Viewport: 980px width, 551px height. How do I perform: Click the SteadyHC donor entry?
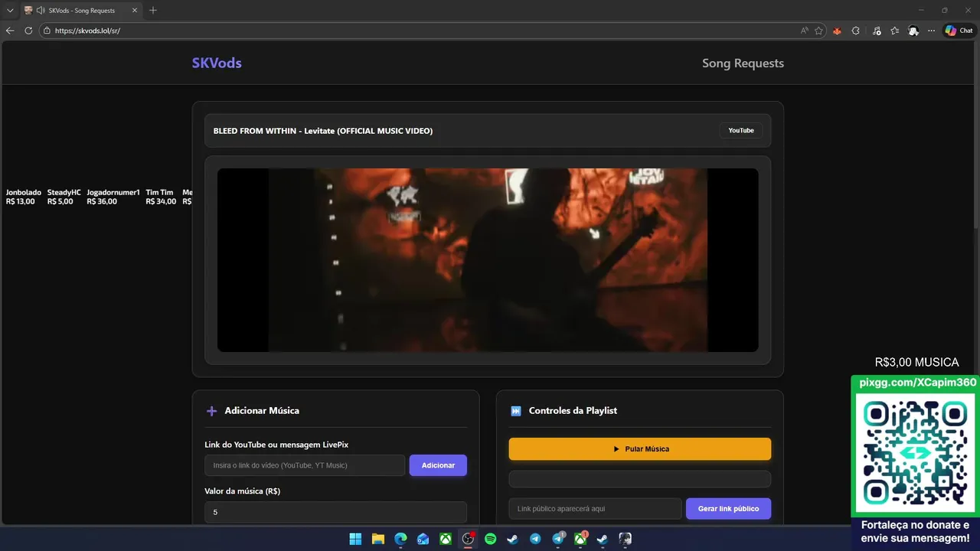(64, 197)
